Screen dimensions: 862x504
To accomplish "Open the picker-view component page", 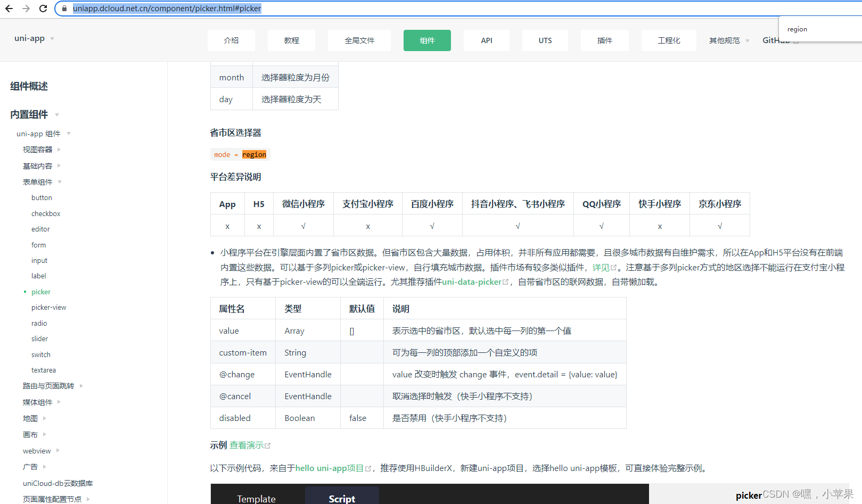I will [49, 307].
